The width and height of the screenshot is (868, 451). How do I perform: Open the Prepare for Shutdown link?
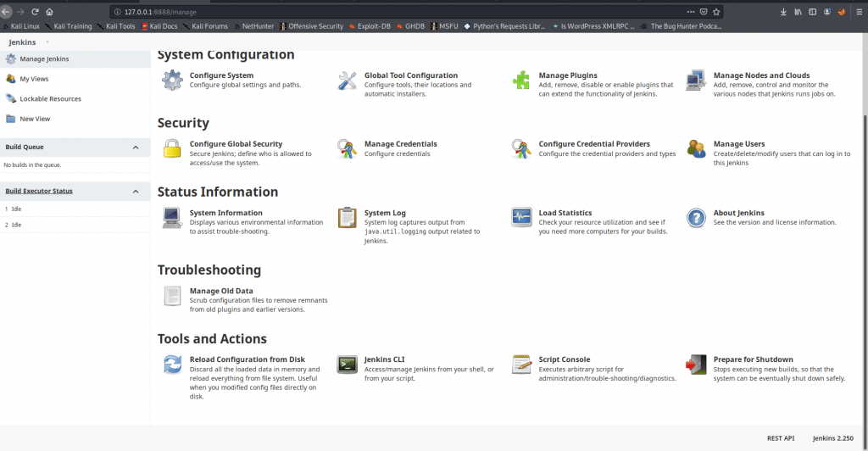point(753,359)
